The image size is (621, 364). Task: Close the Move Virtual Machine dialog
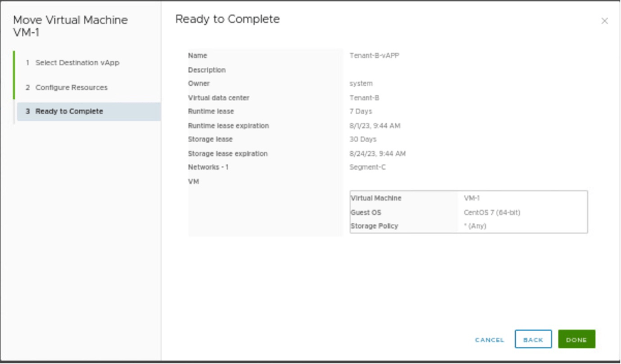click(605, 21)
